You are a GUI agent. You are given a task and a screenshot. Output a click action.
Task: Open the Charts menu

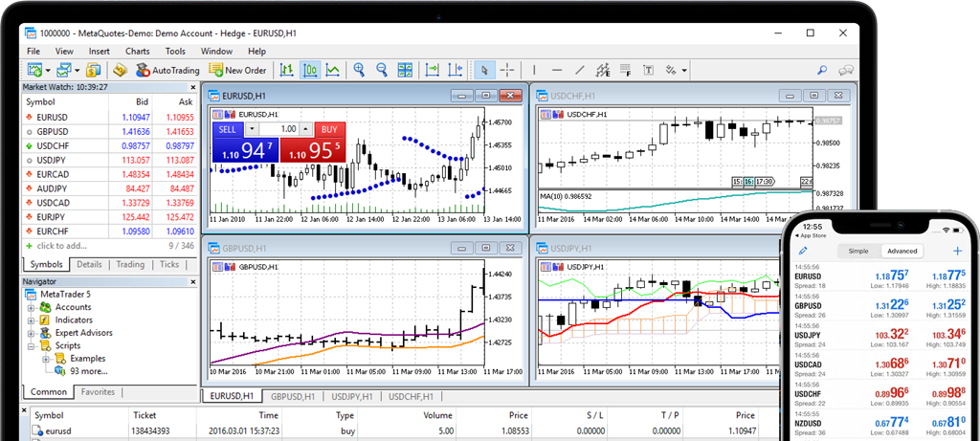(137, 51)
